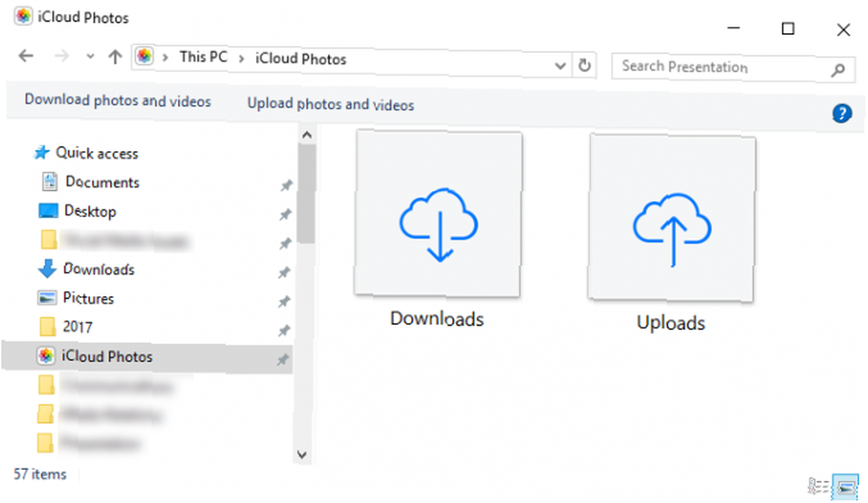Unpin Documents using its pin icon
The width and height of the screenshot is (868, 503).
pyautogui.click(x=286, y=186)
